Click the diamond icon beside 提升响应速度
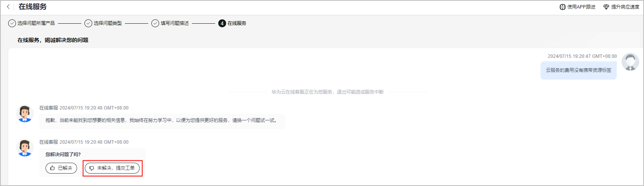The image size is (644, 186). tap(606, 7)
